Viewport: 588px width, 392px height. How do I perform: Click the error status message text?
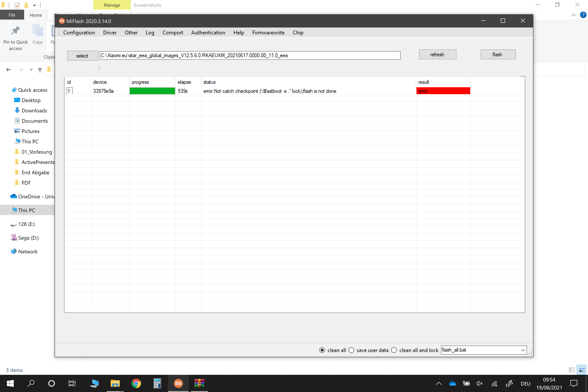click(x=270, y=91)
